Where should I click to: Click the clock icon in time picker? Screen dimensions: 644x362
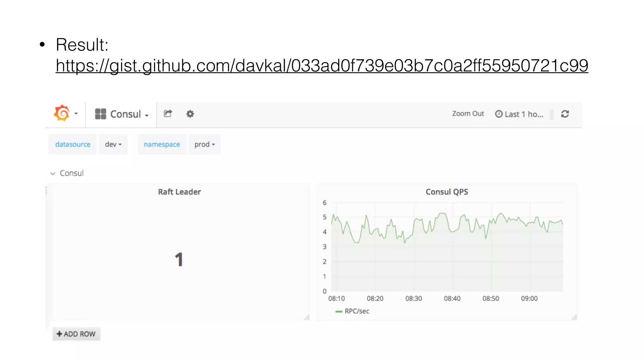click(x=499, y=114)
